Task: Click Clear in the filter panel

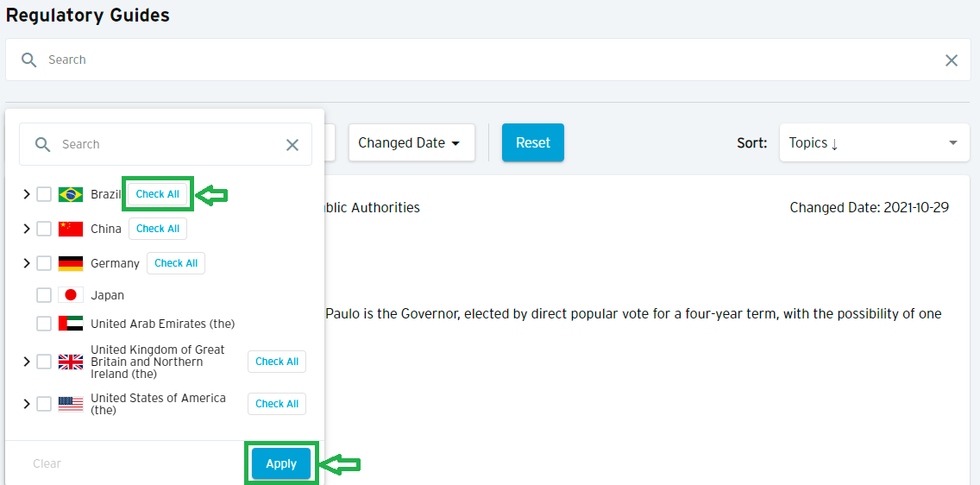Action: pos(47,463)
